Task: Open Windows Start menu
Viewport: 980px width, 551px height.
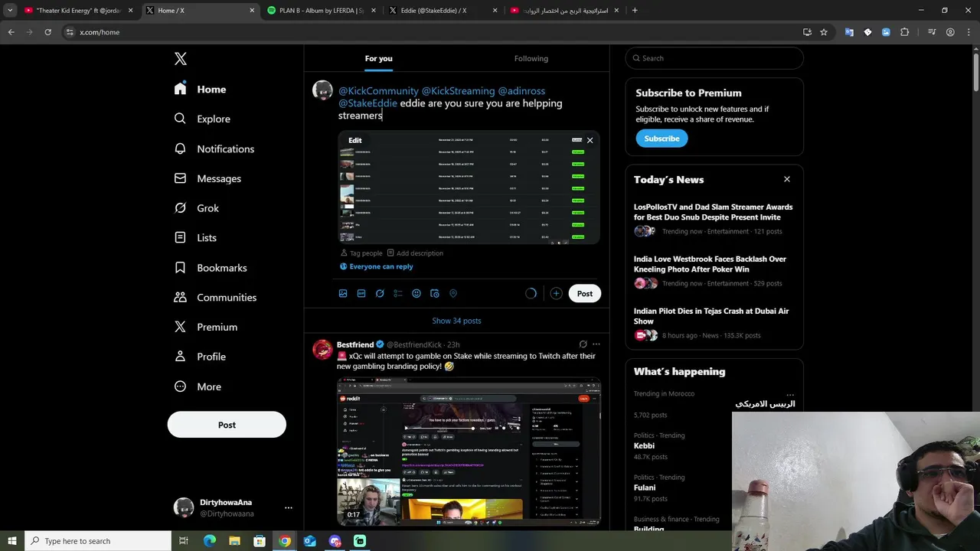Action: pos(12,541)
